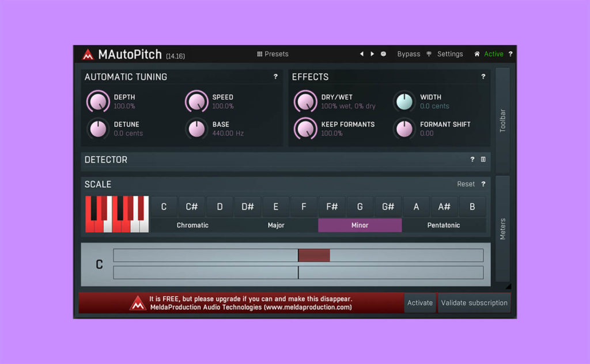The height and width of the screenshot is (364, 590).
Task: Toggle note B in scale
Action: click(472, 206)
